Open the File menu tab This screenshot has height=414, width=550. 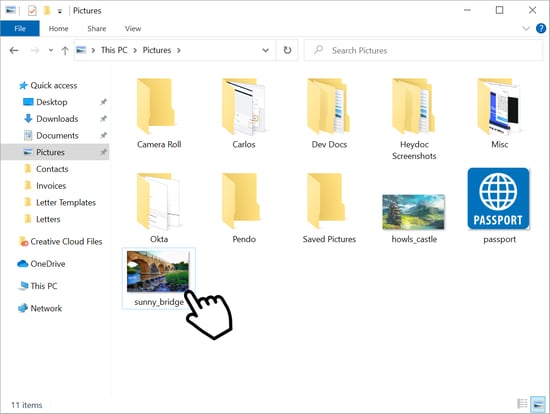pos(20,28)
